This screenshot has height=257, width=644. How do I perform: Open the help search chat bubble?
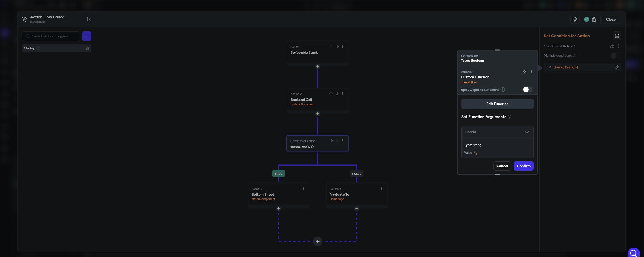click(x=634, y=253)
